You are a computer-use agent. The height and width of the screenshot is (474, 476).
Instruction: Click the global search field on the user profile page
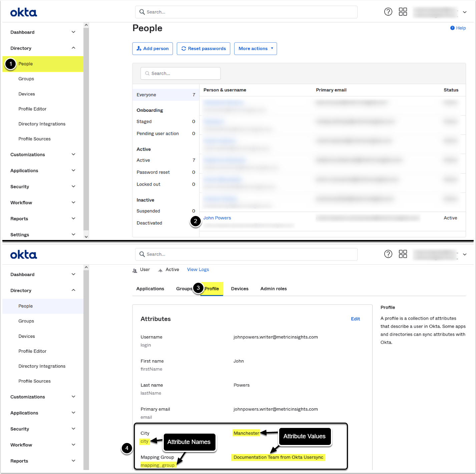tap(246, 254)
